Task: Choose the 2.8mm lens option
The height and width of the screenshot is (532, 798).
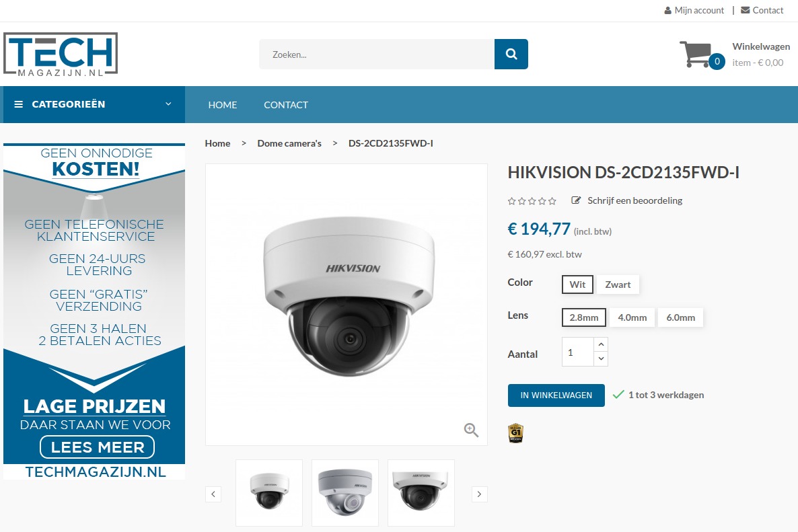Action: (x=584, y=317)
